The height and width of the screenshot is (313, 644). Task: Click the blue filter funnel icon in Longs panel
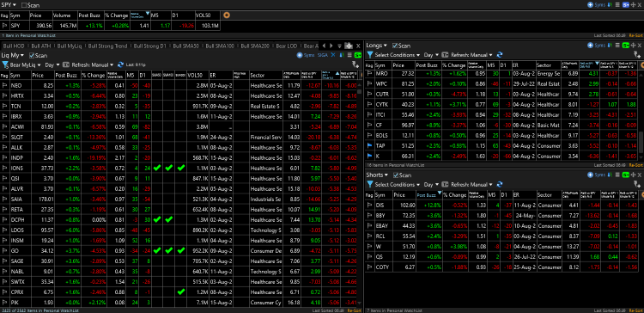click(x=369, y=55)
